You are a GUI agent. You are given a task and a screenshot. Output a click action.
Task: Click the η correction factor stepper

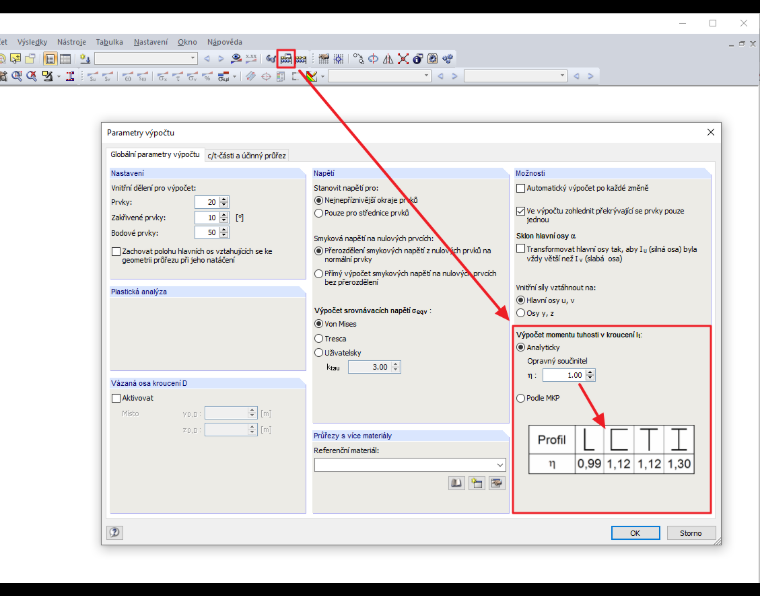pyautogui.click(x=590, y=375)
